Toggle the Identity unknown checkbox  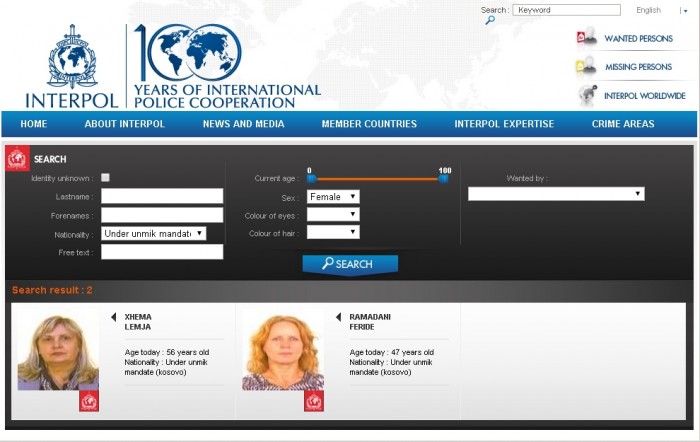(x=105, y=178)
